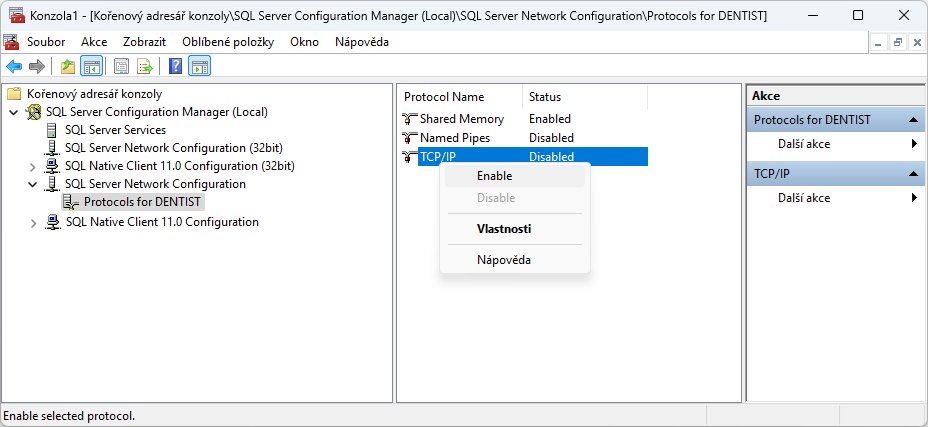Select SQL Server Configuration Manager (Local) node

[x=157, y=112]
